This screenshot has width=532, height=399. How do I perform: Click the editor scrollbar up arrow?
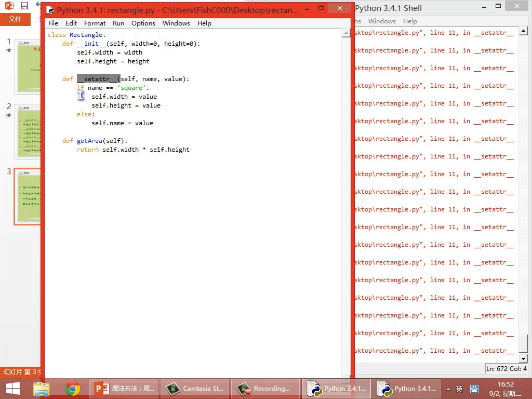(346, 33)
